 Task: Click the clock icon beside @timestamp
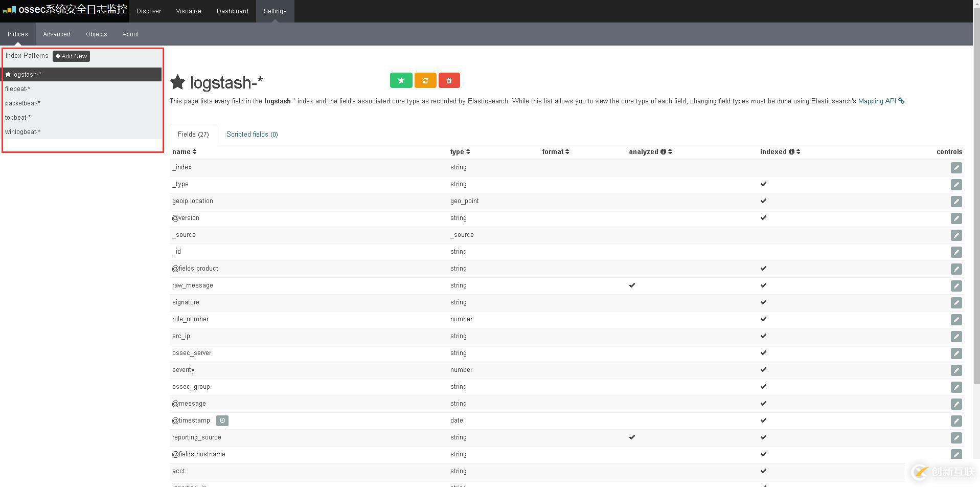pos(222,420)
